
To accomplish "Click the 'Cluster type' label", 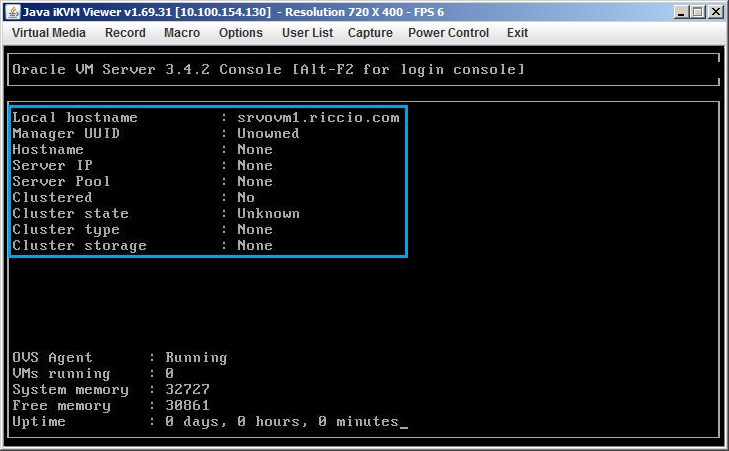I will coord(66,230).
